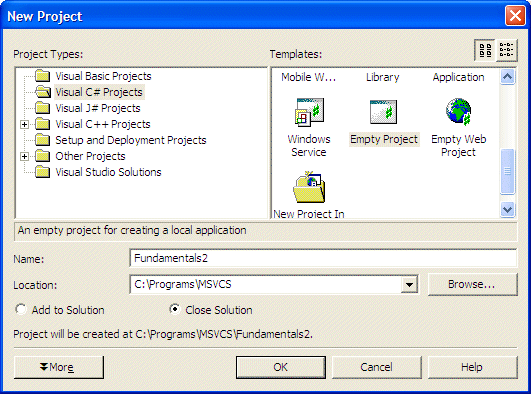
Task: Click the Location path text box
Action: click(266, 285)
